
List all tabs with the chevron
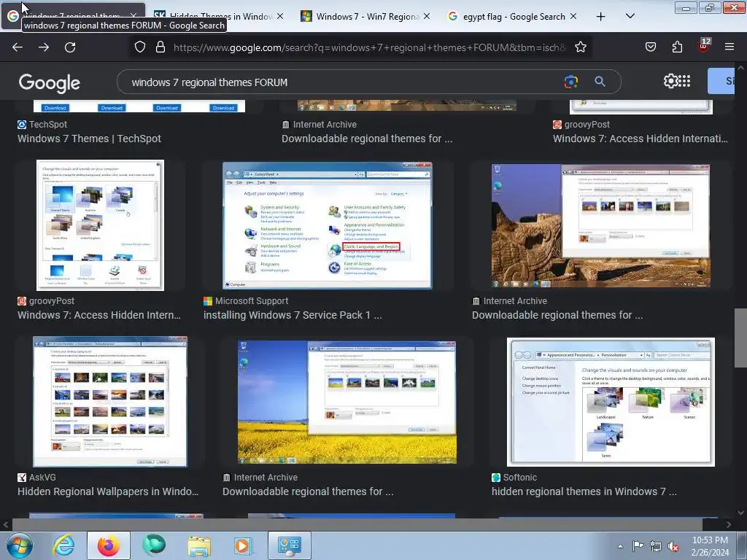tap(630, 16)
